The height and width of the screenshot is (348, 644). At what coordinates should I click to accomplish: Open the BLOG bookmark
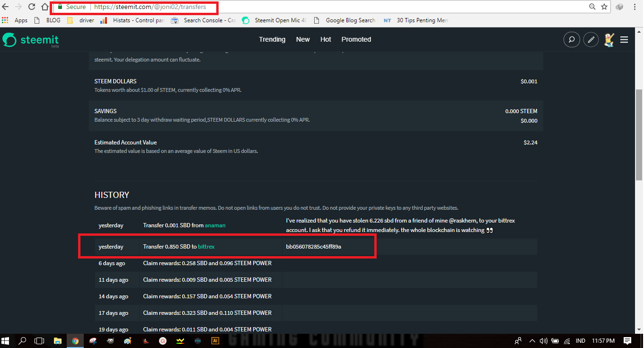point(48,20)
